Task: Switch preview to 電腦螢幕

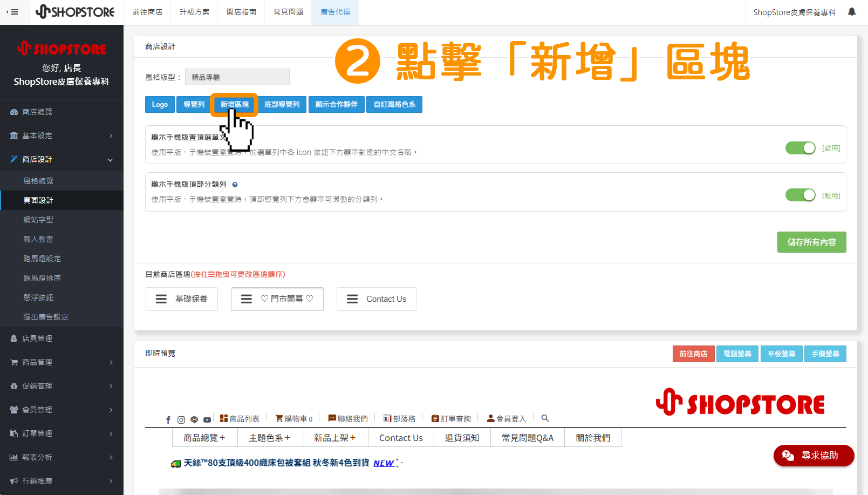Action: pyautogui.click(x=737, y=354)
